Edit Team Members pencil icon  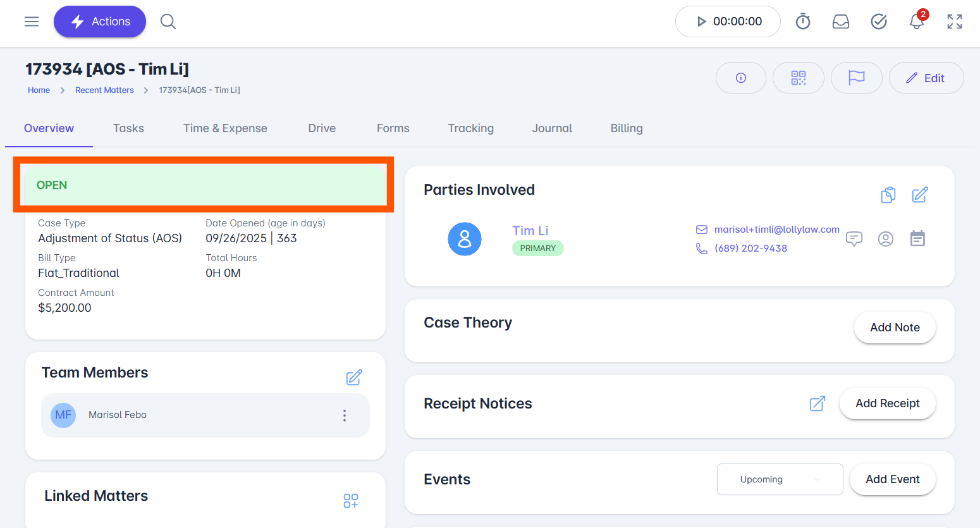(354, 378)
